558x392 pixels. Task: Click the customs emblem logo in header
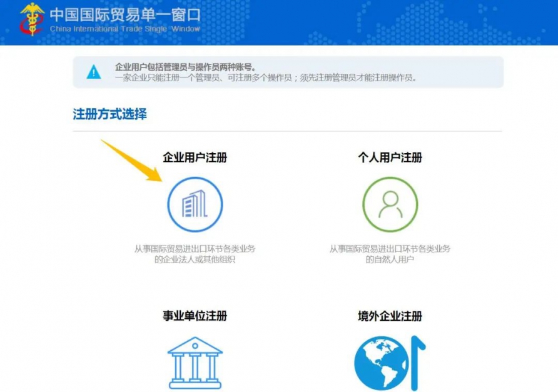[32, 19]
